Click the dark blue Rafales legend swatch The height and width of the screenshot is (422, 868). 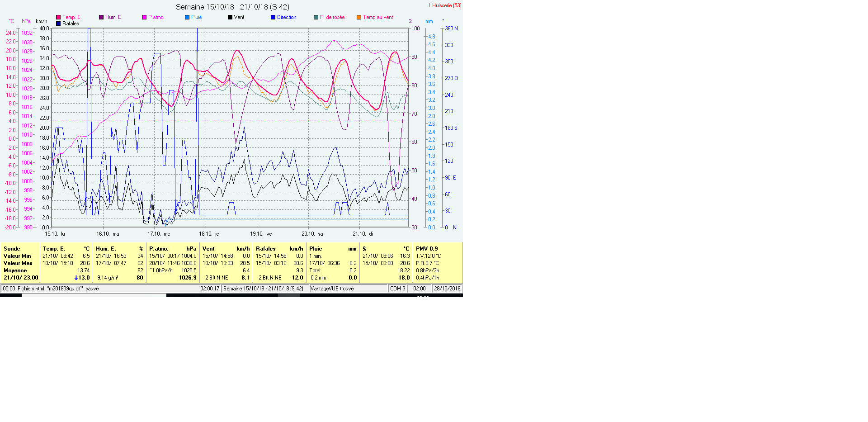58,24
